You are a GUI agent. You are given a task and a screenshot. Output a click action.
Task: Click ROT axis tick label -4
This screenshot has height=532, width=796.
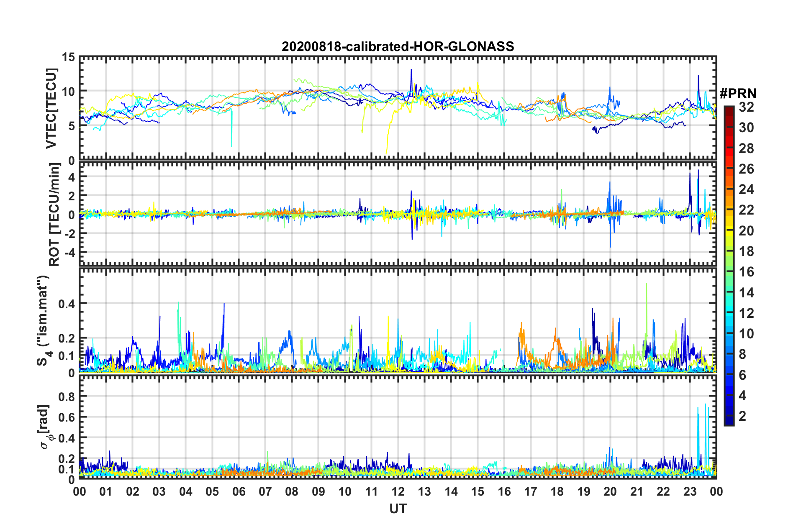[x=70, y=253]
